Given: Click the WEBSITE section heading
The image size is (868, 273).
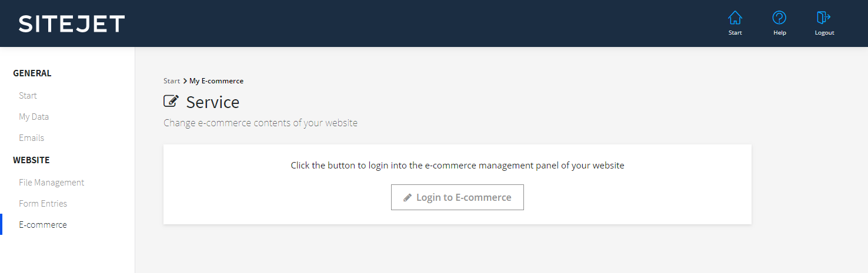Looking at the screenshot, I should pos(31,160).
